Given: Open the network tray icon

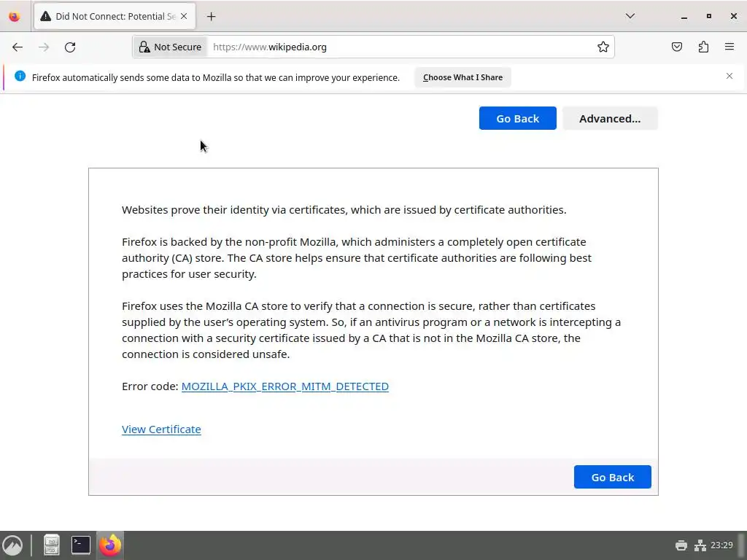Looking at the screenshot, I should 700,545.
